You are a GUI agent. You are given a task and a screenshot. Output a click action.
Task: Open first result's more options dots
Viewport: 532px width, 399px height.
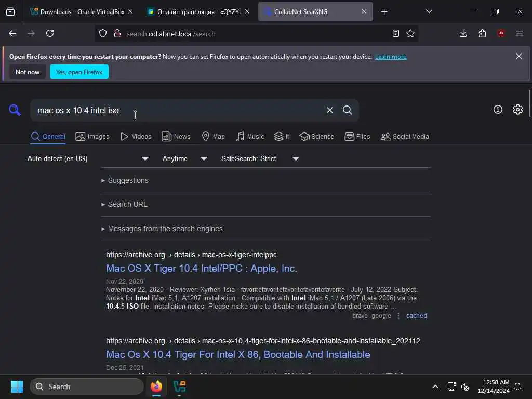coord(398,316)
